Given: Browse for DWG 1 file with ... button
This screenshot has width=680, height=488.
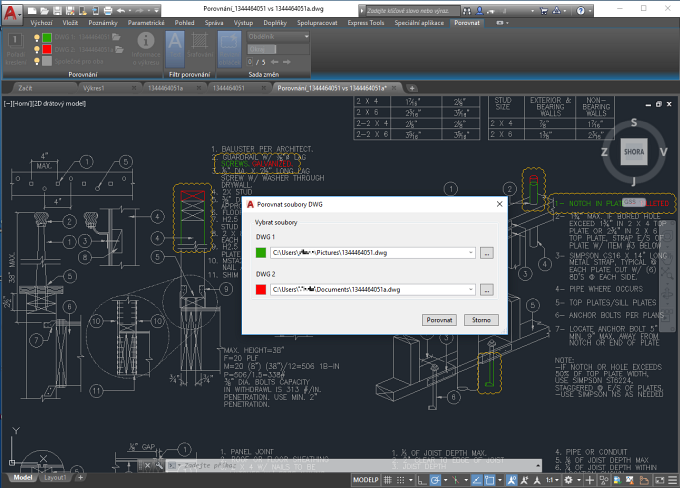Looking at the screenshot, I should click(487, 253).
